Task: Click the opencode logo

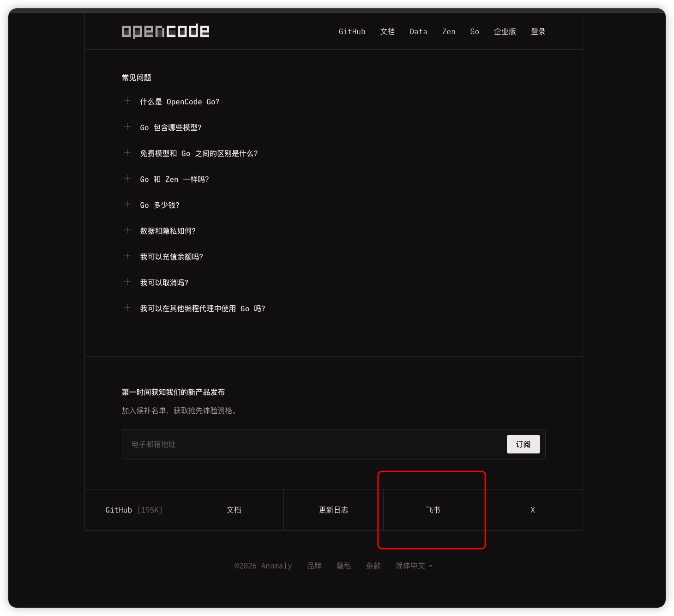Action: (165, 31)
